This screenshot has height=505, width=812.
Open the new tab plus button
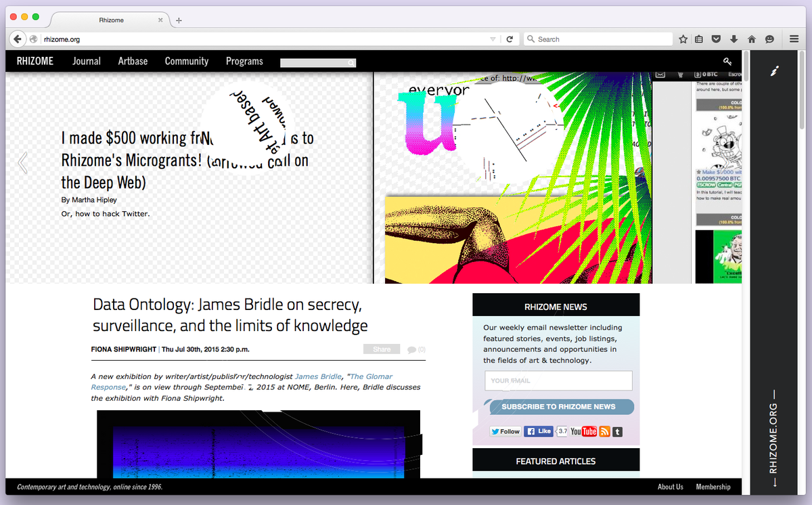pos(179,20)
